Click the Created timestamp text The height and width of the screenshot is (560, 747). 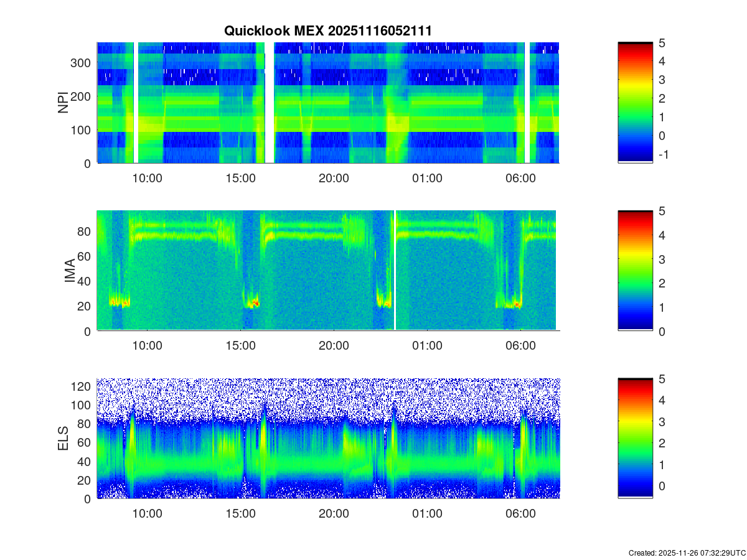click(687, 553)
